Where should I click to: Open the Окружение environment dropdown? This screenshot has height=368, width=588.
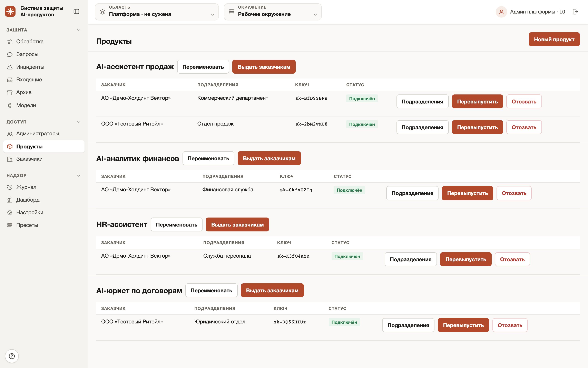click(273, 12)
